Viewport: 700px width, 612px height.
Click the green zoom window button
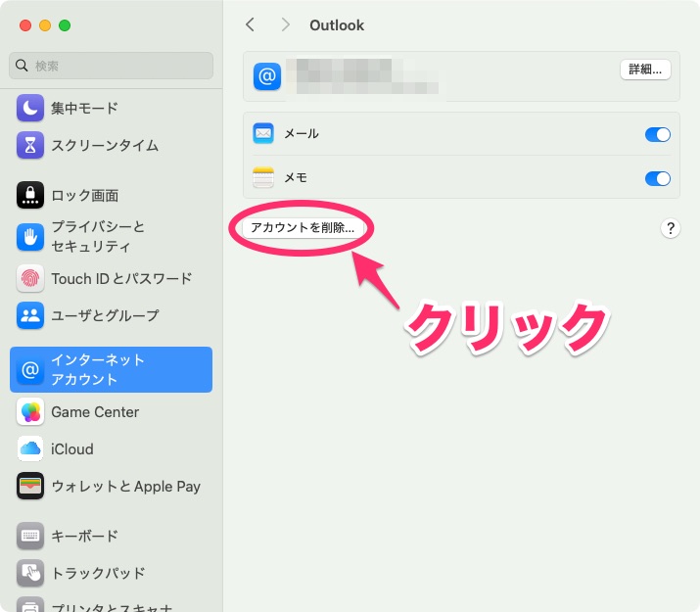pyautogui.click(x=65, y=25)
